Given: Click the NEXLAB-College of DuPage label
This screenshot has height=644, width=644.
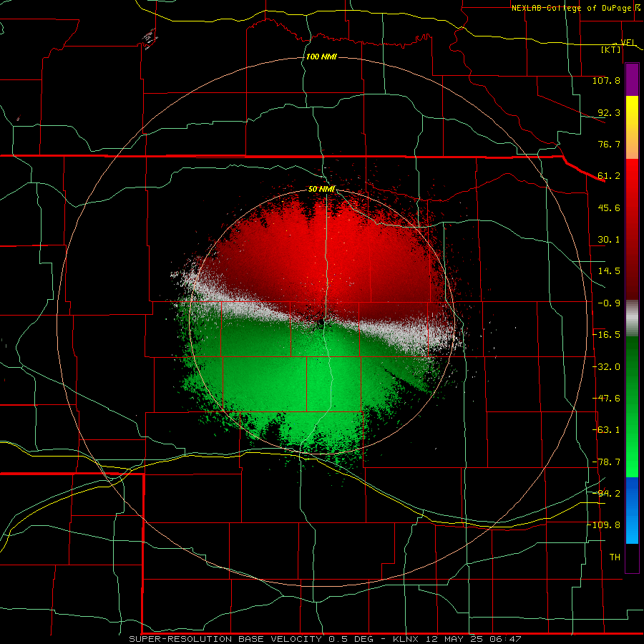Looking at the screenshot, I should pos(572,8).
